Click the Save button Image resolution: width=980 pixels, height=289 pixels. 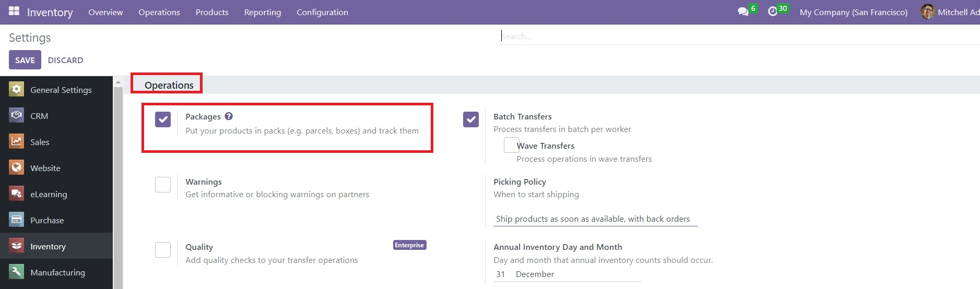(25, 60)
